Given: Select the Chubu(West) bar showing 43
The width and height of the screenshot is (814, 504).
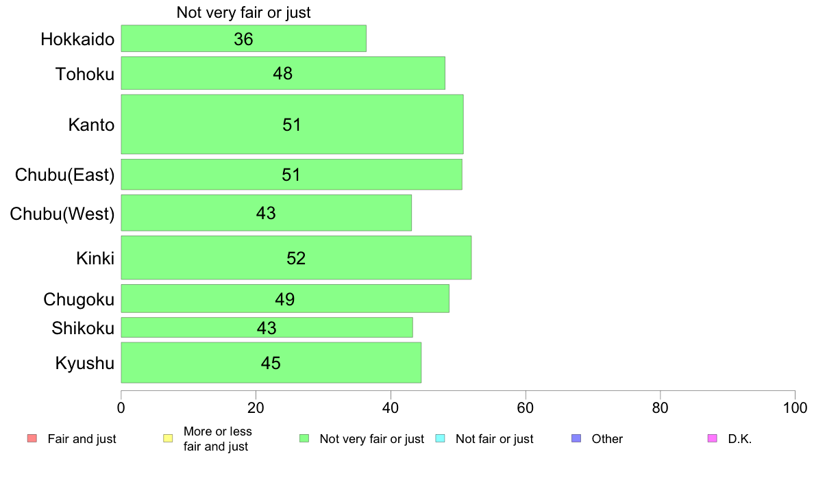Looking at the screenshot, I should click(x=267, y=213).
